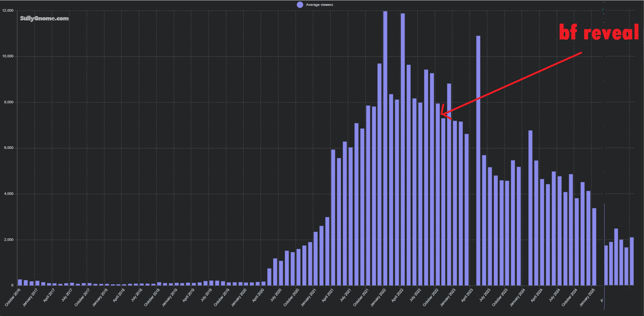Select the October 2023 average viewers bar
This screenshot has width=644, height=316.
(507, 233)
